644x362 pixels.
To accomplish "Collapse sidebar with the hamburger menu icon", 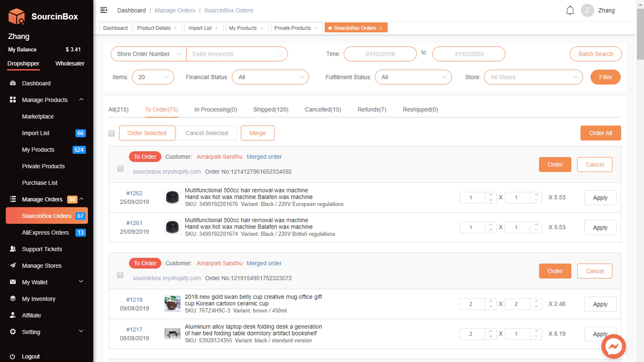I will click(104, 10).
